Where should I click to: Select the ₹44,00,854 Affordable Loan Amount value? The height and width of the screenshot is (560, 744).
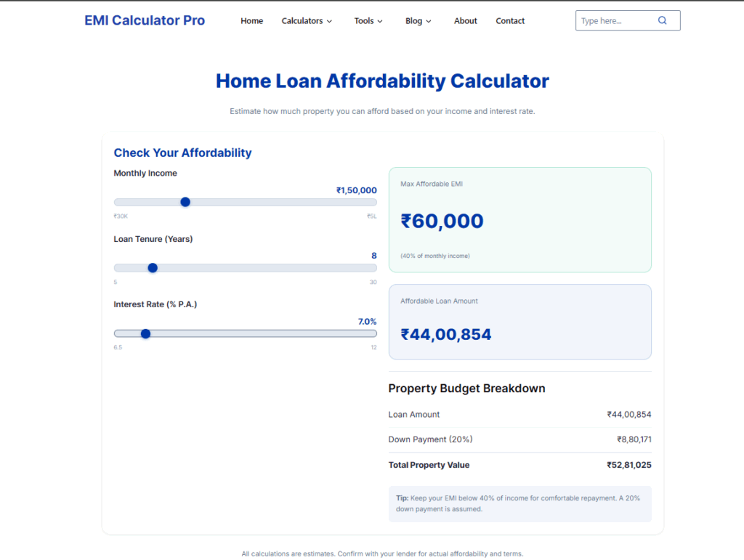coord(446,334)
